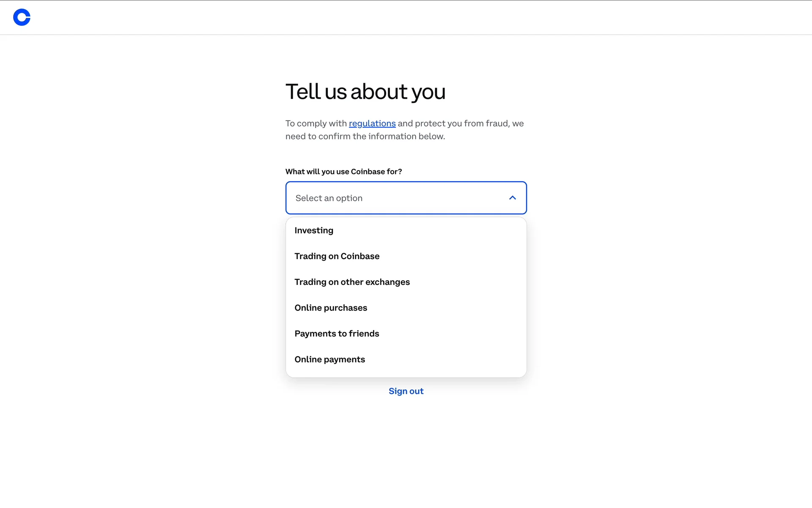Click the 'need to confirm the information below' text
812x508 pixels.
pyautogui.click(x=365, y=136)
